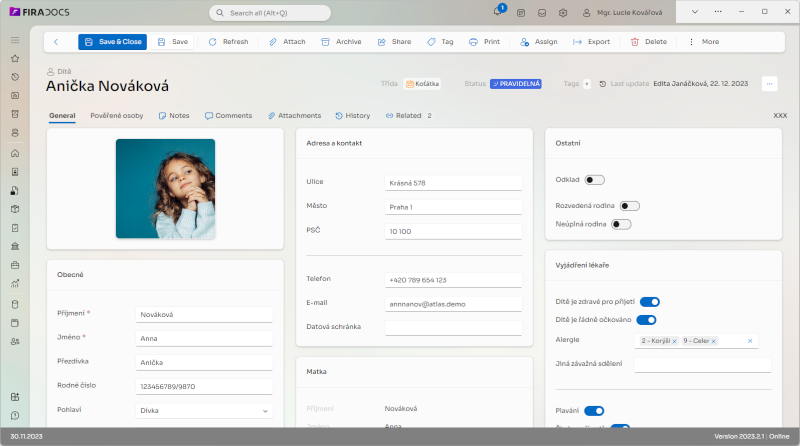Open the briefcase icon in sidebar
800x446 pixels.
15,265
